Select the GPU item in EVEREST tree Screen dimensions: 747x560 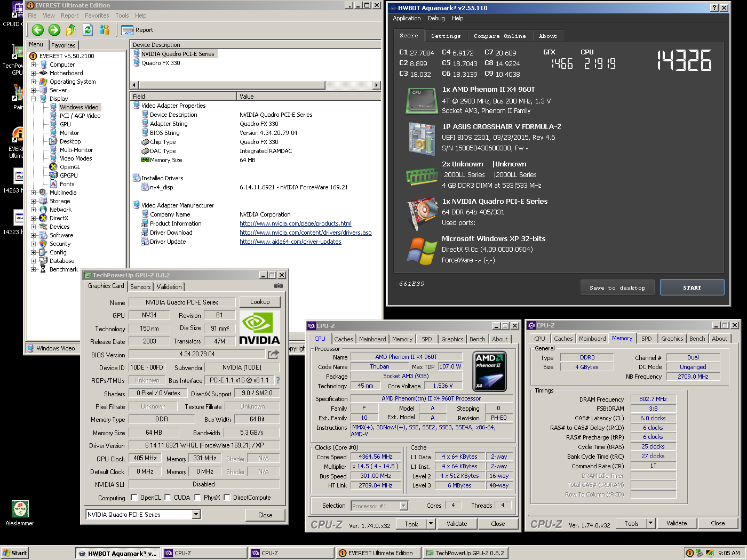[65, 124]
